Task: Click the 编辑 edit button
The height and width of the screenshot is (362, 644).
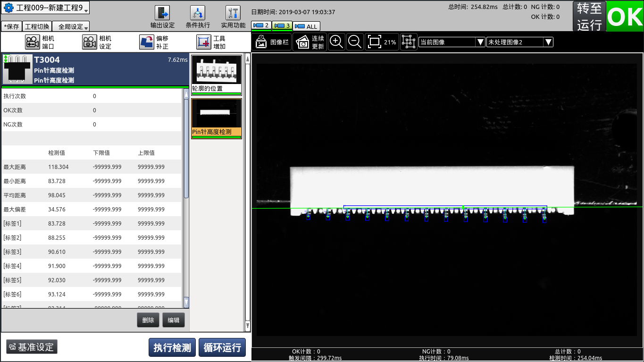Action: pos(174,320)
